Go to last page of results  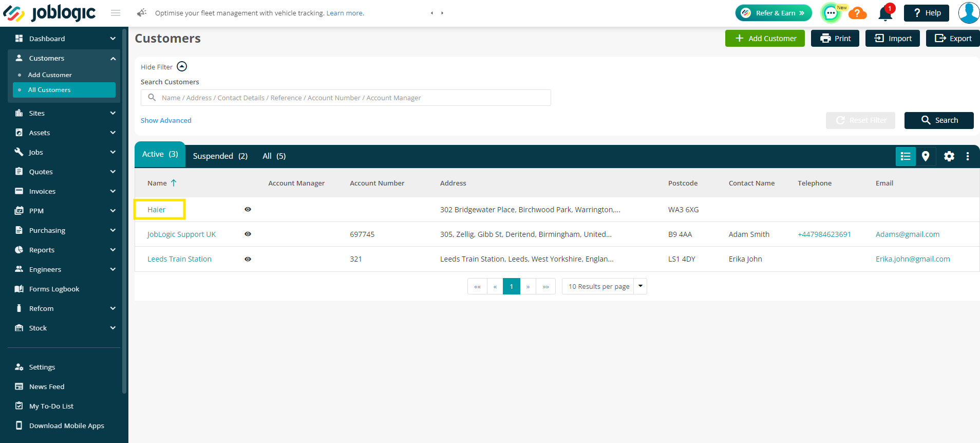pyautogui.click(x=545, y=286)
